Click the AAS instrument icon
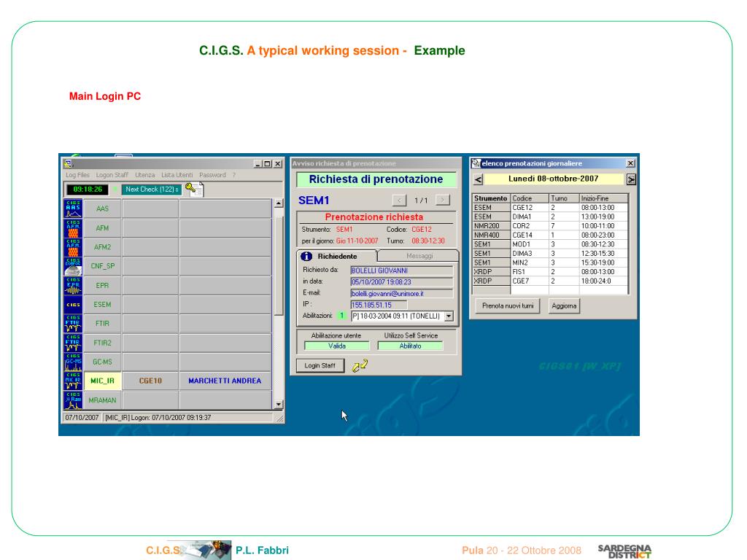Image resolution: width=747 pixels, height=560 pixels. (73, 209)
